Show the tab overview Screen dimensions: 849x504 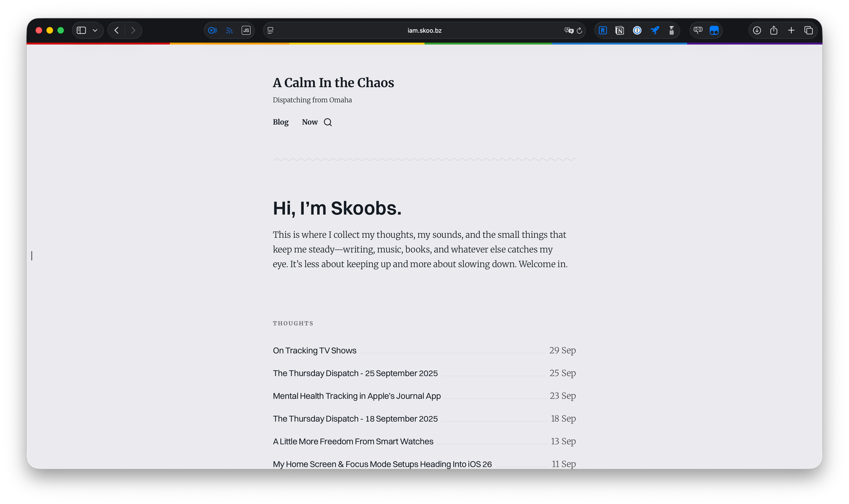tap(809, 31)
